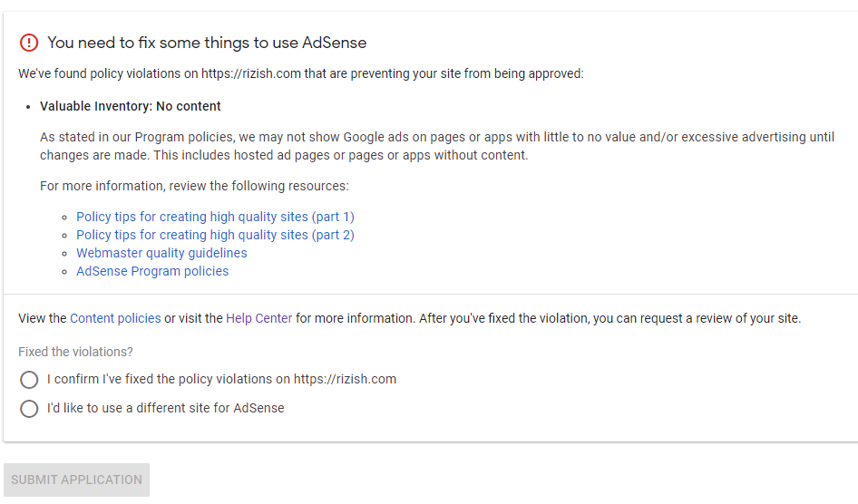Click the "Valuable Inventory: No content" violation title

(131, 106)
